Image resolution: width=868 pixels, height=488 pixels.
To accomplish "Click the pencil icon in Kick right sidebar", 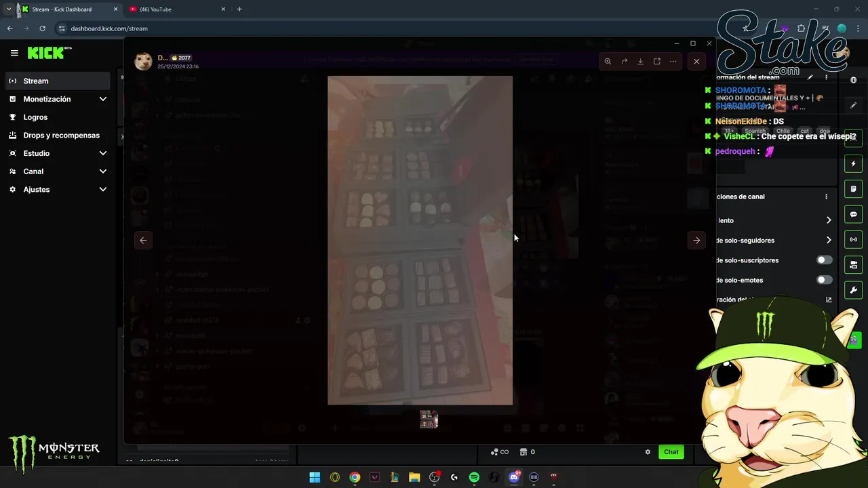I will [x=854, y=105].
